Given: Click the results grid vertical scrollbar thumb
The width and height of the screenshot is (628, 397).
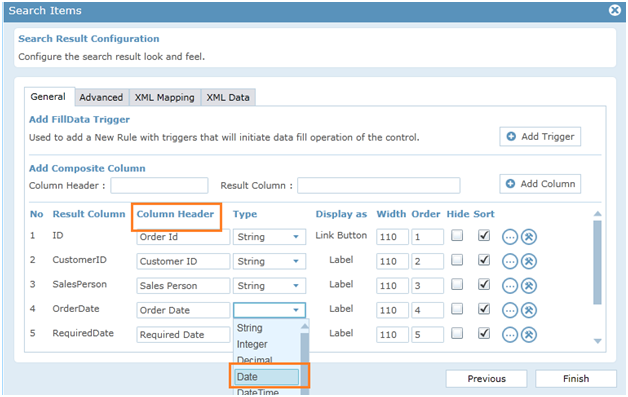Looking at the screenshot, I should click(x=597, y=262).
